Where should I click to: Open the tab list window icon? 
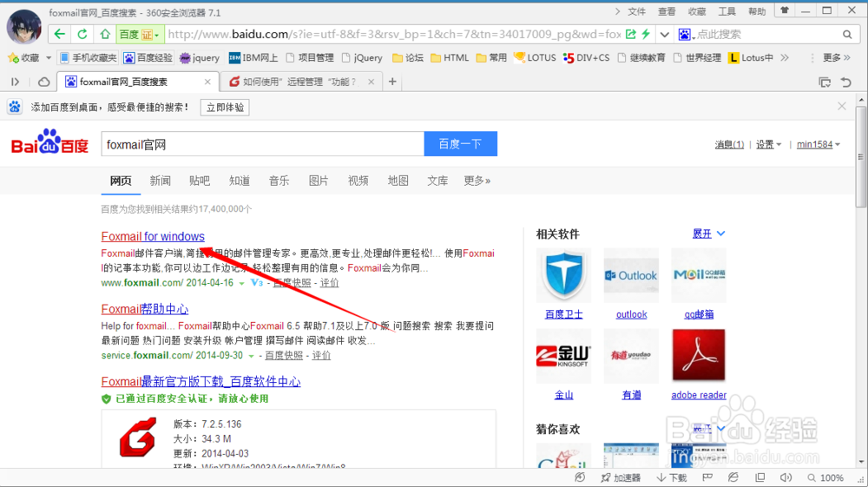point(825,82)
